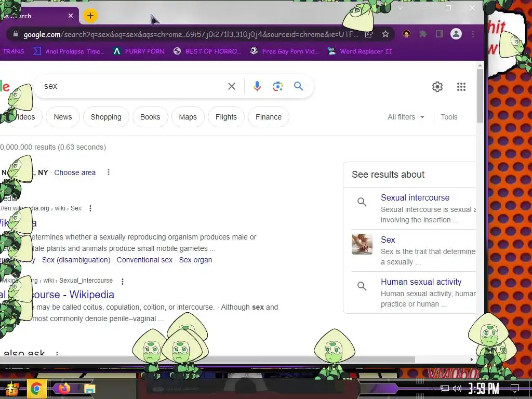Screen dimensions: 532x399
Task: Open Human sexual activity related result
Action: (421, 282)
